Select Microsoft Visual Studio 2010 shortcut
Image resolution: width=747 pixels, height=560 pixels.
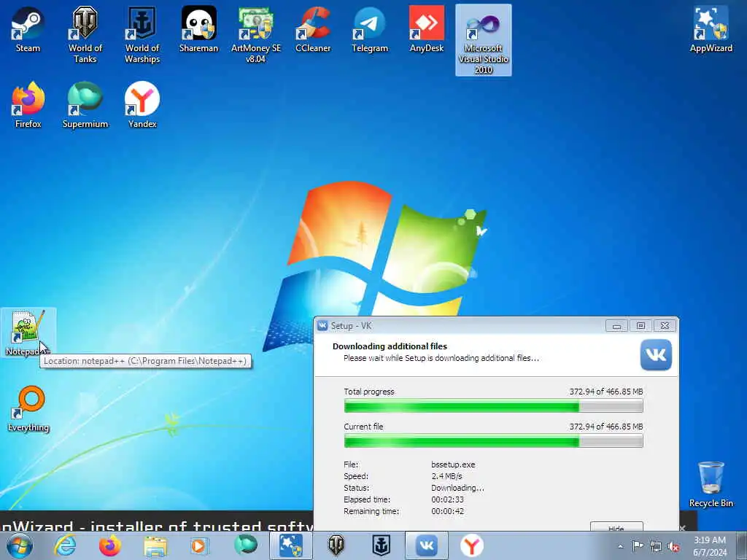tap(484, 40)
